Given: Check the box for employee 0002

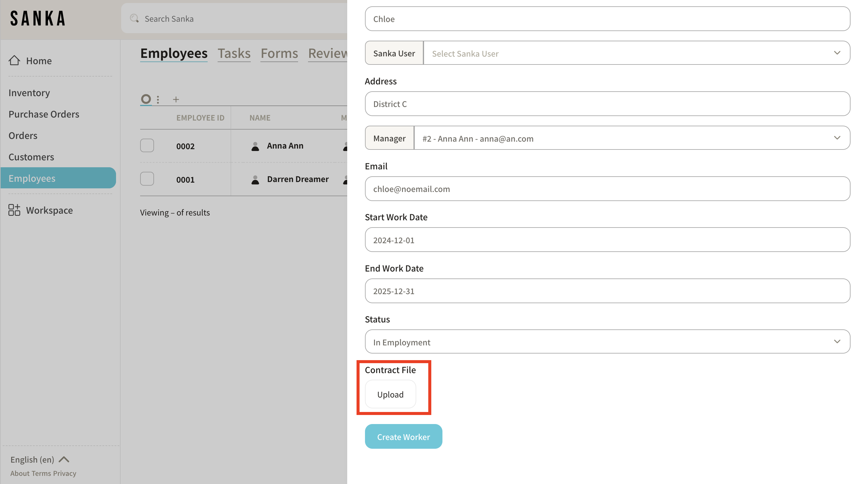Looking at the screenshot, I should (147, 146).
